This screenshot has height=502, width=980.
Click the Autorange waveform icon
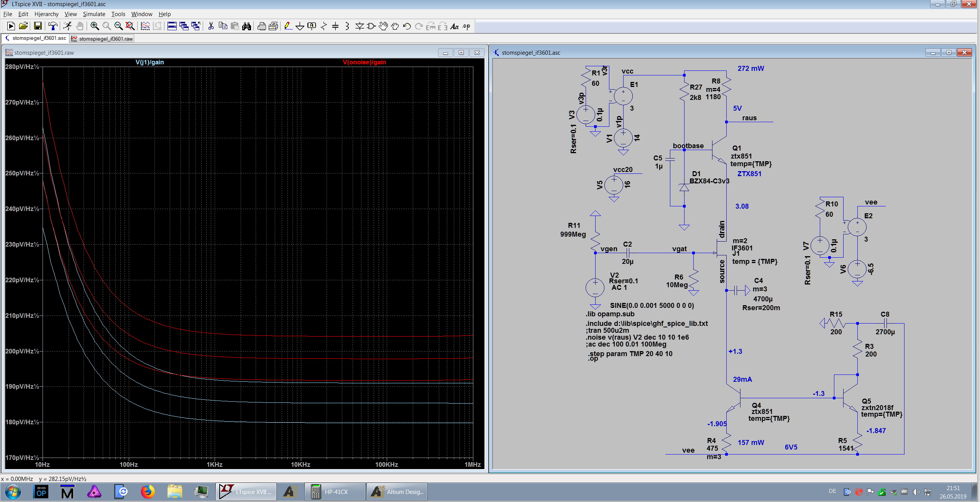click(x=145, y=26)
